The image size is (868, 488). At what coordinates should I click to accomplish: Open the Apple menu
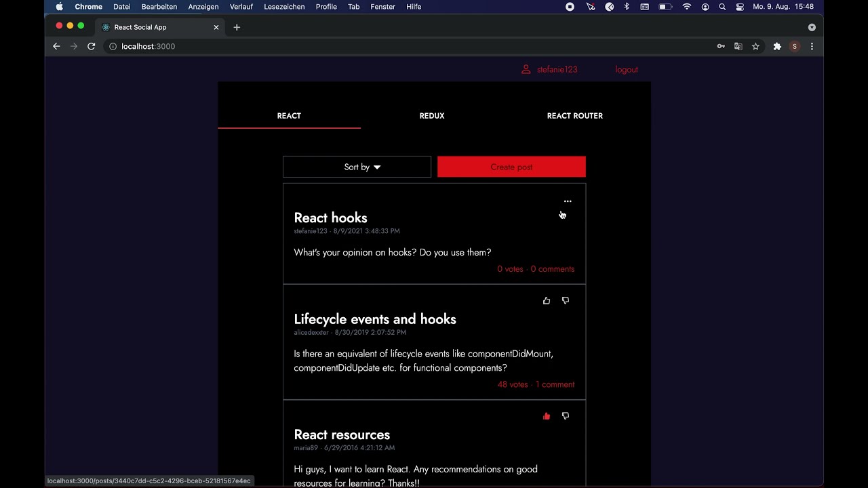[60, 7]
